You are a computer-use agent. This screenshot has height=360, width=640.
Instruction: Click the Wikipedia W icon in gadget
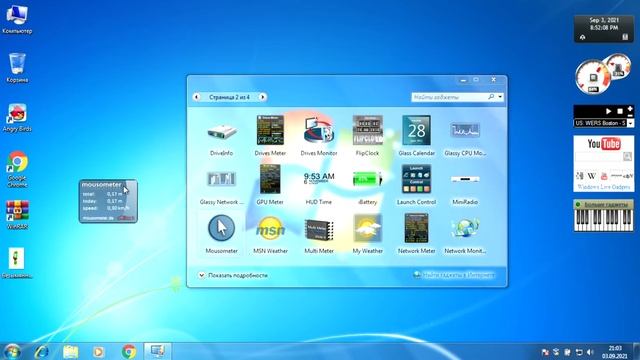(591, 176)
